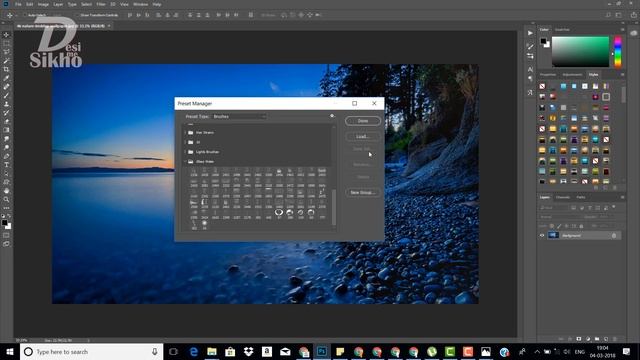Click the New Group button

(363, 192)
